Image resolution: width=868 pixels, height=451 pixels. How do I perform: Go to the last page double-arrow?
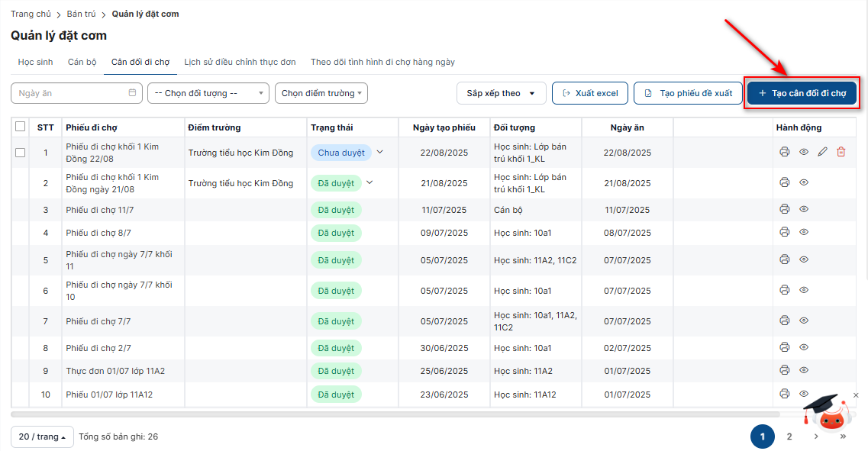[x=843, y=437]
